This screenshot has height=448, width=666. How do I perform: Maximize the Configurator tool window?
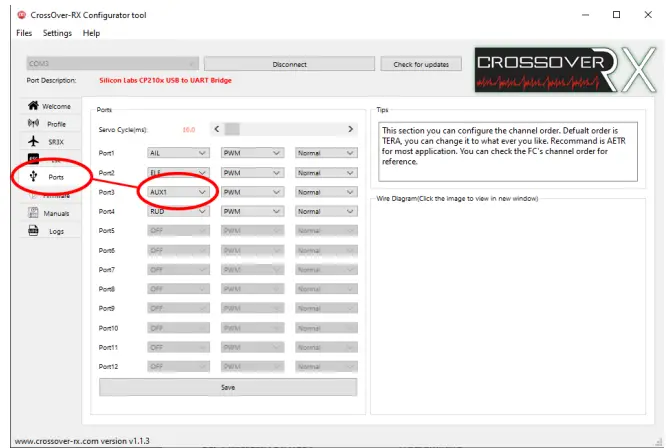coord(616,15)
